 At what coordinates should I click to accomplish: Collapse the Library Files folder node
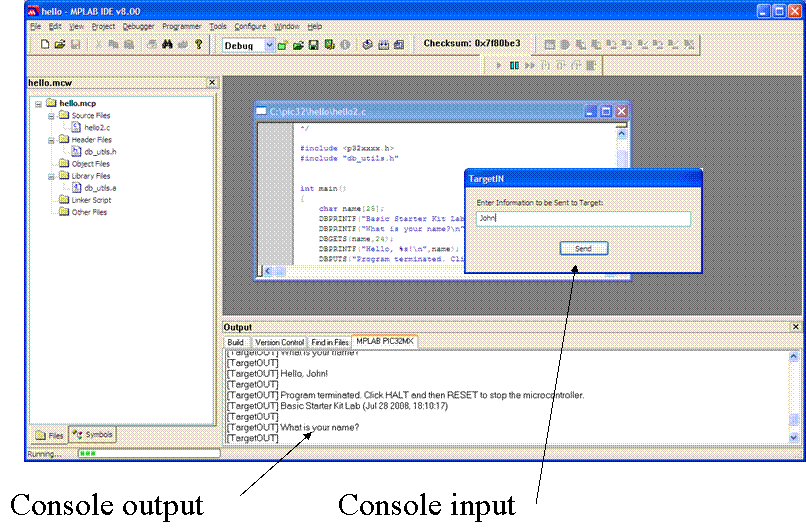coord(51,176)
